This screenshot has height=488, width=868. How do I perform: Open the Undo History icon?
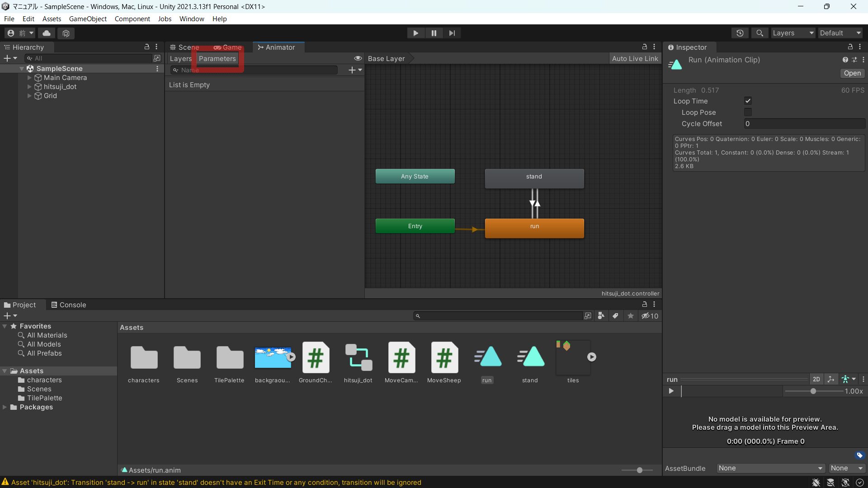(x=740, y=33)
